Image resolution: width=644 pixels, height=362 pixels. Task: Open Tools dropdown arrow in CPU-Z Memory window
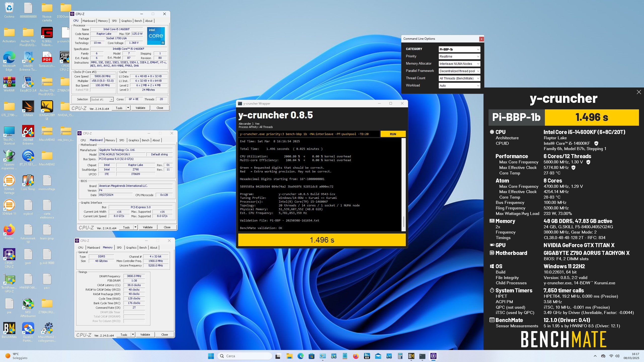(x=133, y=335)
